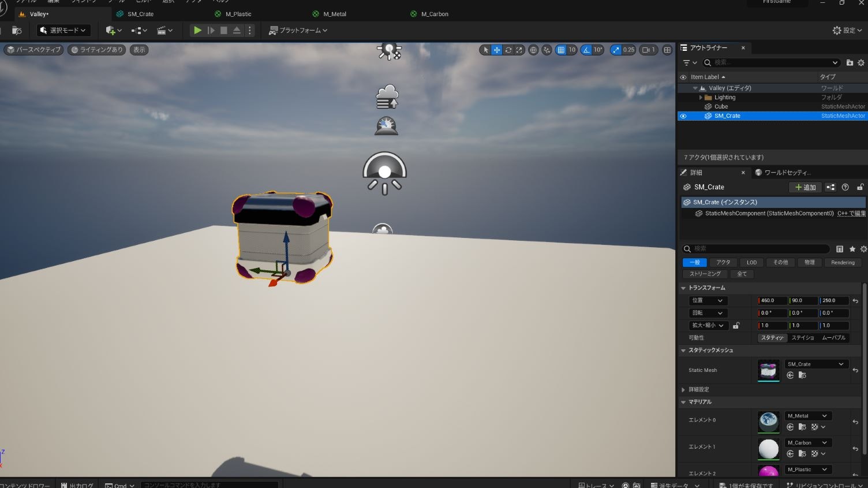Open the Static Mesh SM_Crate asset dropdown
This screenshot has width=868, height=488.
coord(816,364)
